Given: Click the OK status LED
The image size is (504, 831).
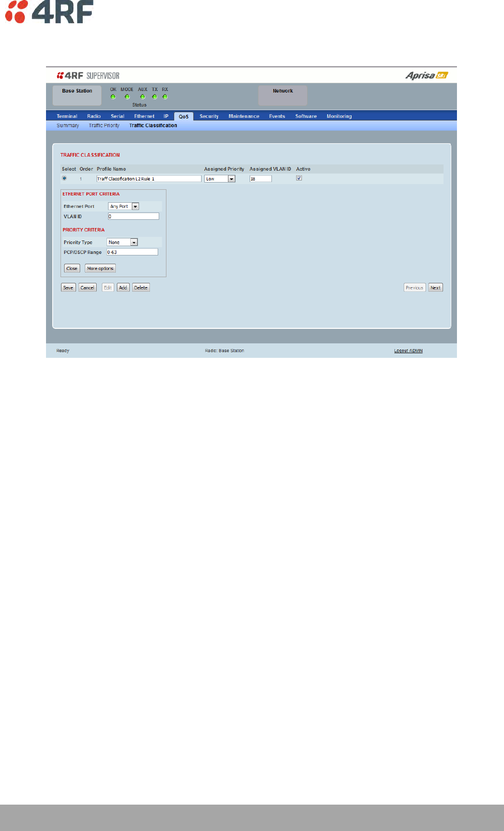Looking at the screenshot, I should coord(113,97).
